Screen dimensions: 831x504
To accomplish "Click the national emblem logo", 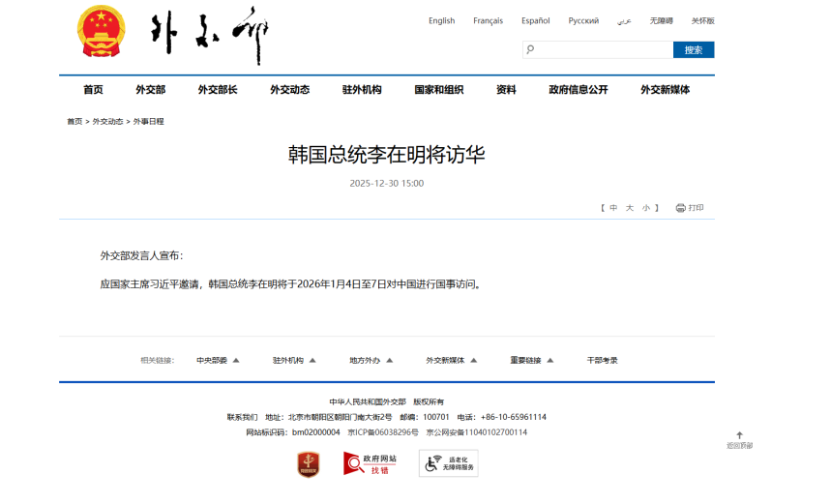I will (x=101, y=31).
